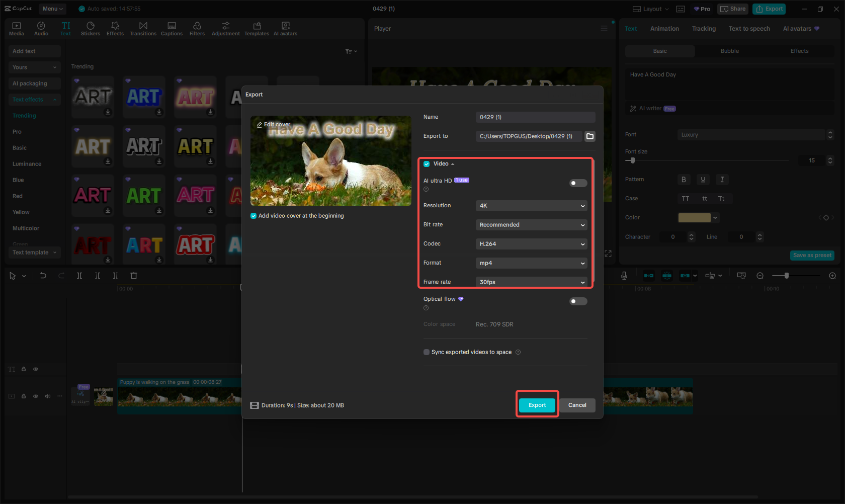Open the Frame rate dropdown
This screenshot has height=504, width=845.
pos(531,282)
